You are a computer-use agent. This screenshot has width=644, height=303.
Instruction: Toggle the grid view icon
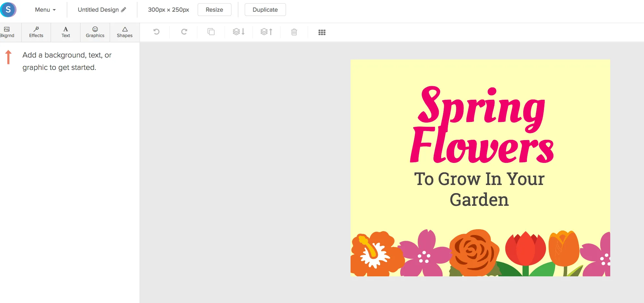point(322,32)
